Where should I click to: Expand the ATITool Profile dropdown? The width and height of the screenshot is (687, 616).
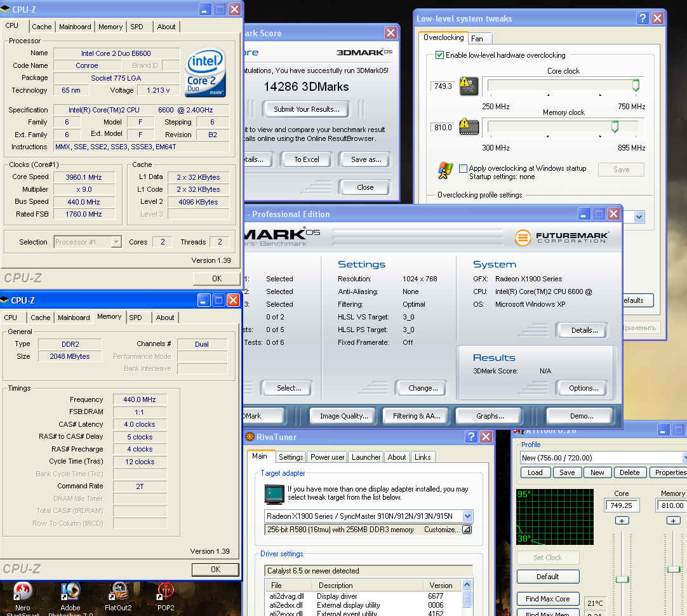[685, 457]
